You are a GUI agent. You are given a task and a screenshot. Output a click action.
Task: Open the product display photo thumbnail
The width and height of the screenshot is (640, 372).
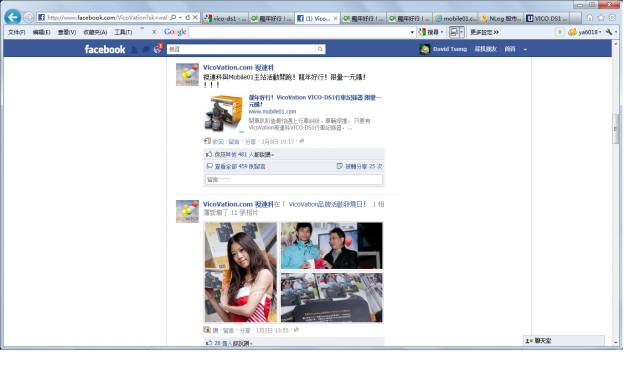332,298
